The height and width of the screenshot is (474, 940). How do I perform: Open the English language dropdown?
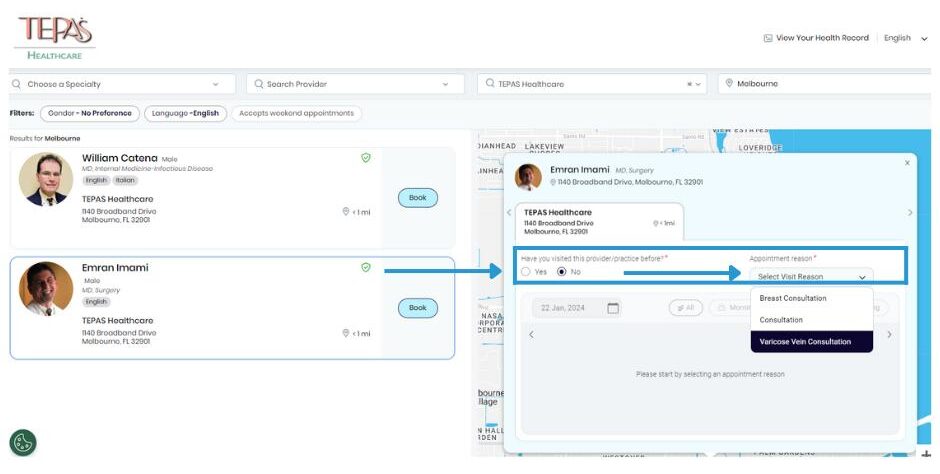(x=905, y=38)
